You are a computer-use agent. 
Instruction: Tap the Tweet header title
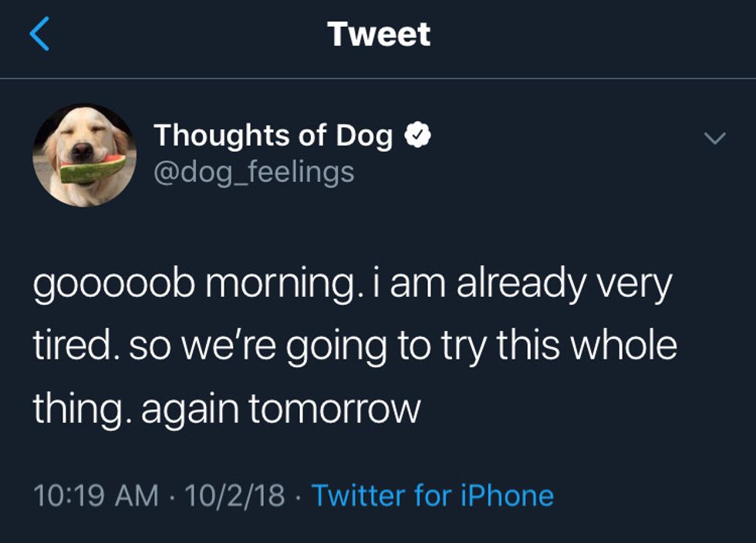(378, 35)
